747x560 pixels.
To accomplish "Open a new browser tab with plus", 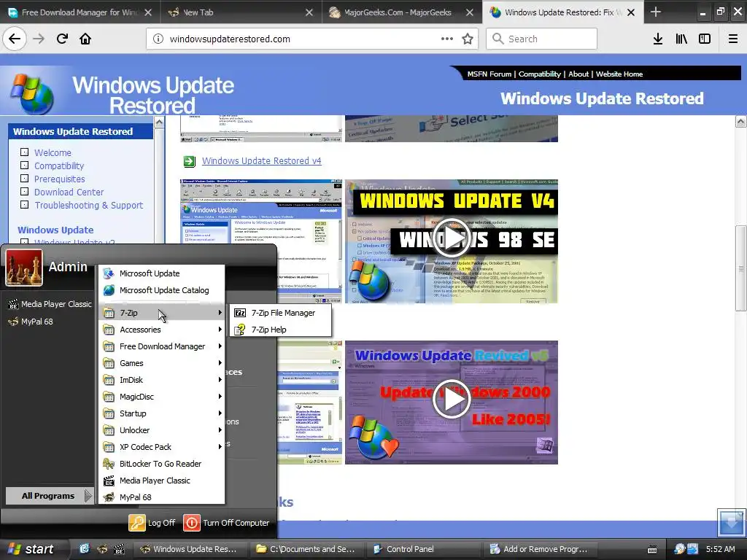I will (x=656, y=12).
